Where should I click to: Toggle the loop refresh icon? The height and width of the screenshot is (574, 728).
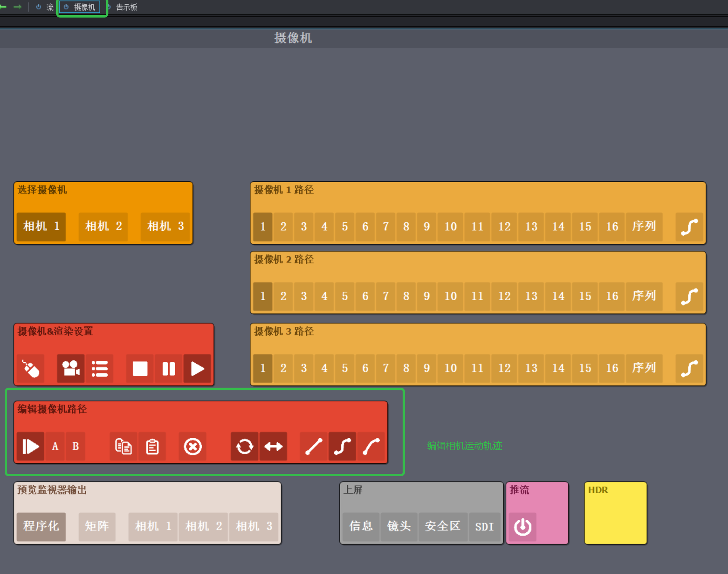coord(245,446)
